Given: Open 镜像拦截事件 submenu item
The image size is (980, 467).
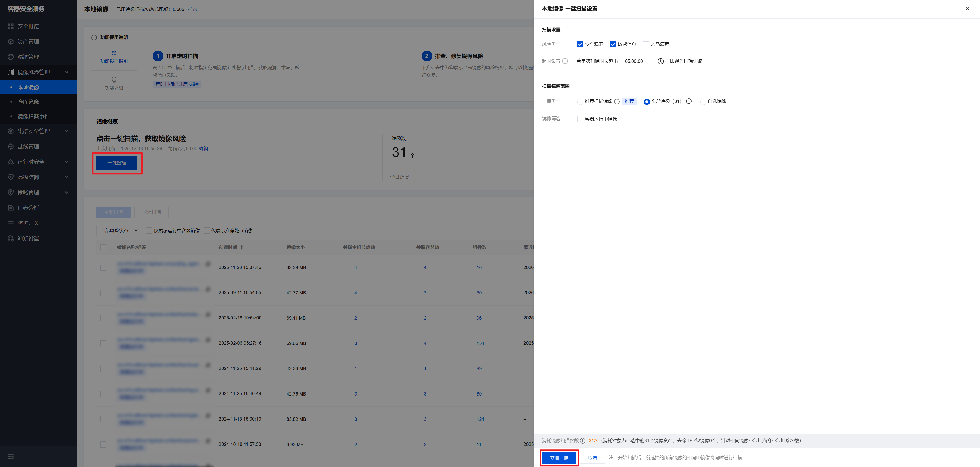Looking at the screenshot, I should (33, 116).
